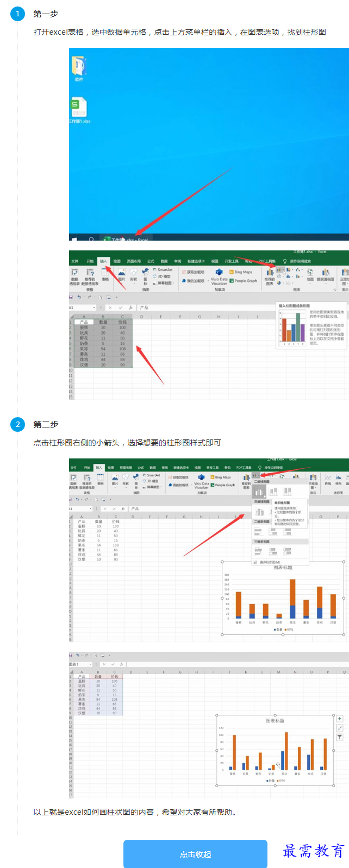349x868 pixels.
Task: Choose first 二维条形图 bar chart option
Action: point(259,531)
